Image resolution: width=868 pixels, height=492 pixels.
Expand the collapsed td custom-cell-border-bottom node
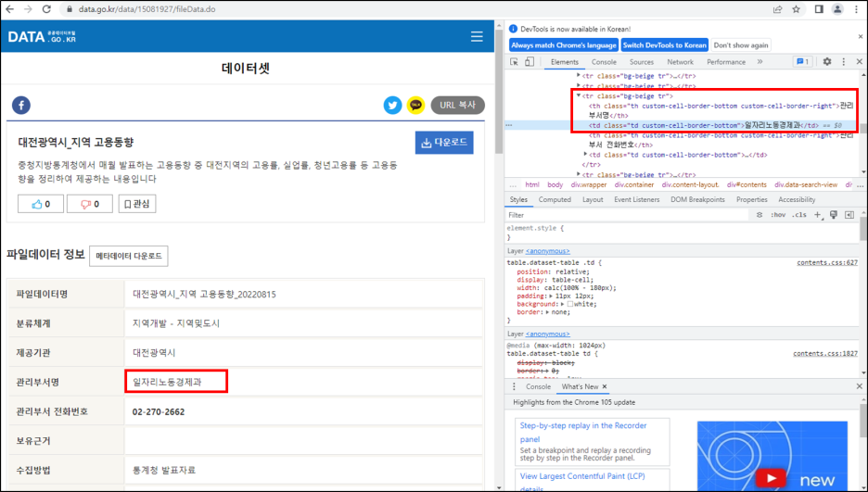pos(586,155)
